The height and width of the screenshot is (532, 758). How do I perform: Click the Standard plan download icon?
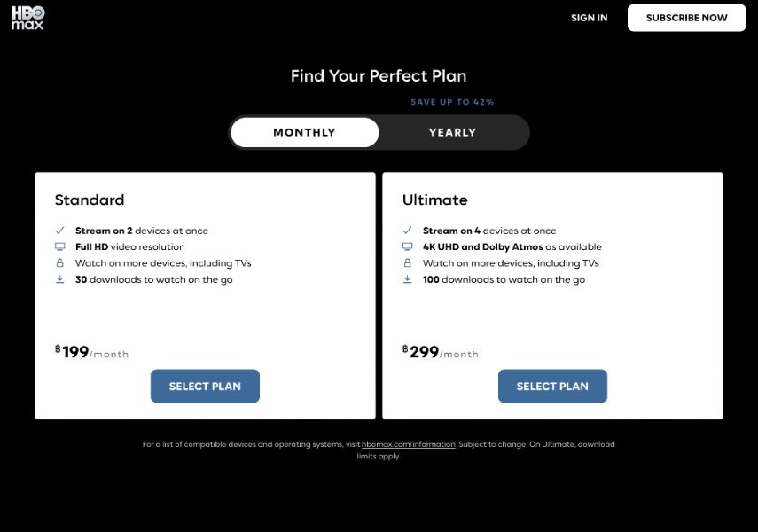pos(60,279)
